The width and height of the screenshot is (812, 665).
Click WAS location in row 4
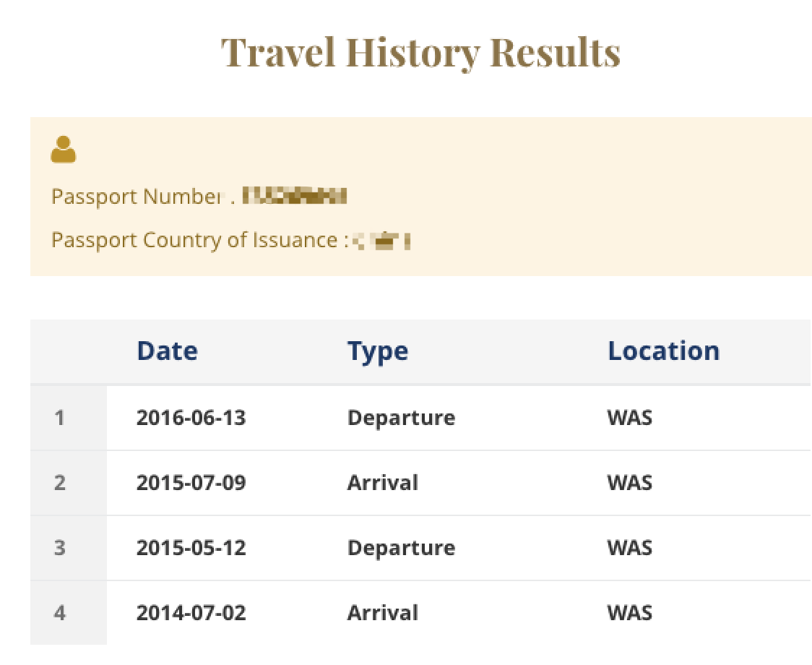click(629, 613)
